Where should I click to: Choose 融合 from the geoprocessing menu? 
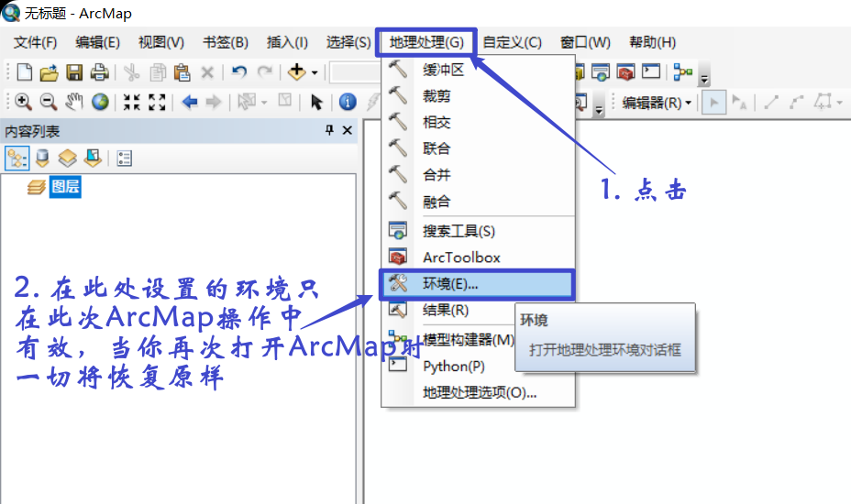(478, 202)
